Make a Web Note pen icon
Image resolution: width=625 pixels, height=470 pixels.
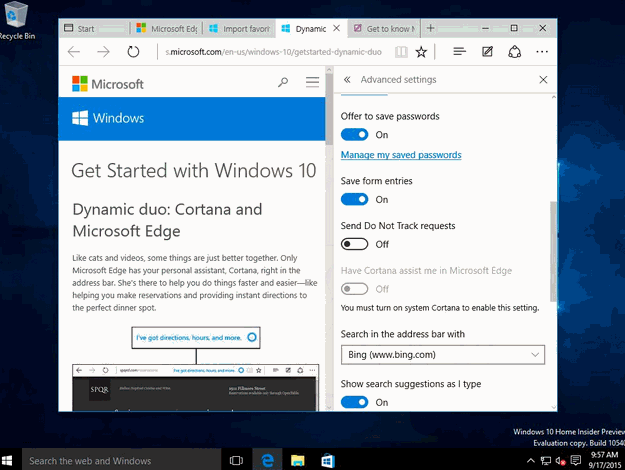(487, 51)
